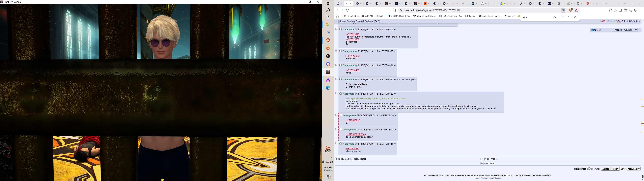
Task: Open site settings icon in the address bar
Action: point(401,10)
